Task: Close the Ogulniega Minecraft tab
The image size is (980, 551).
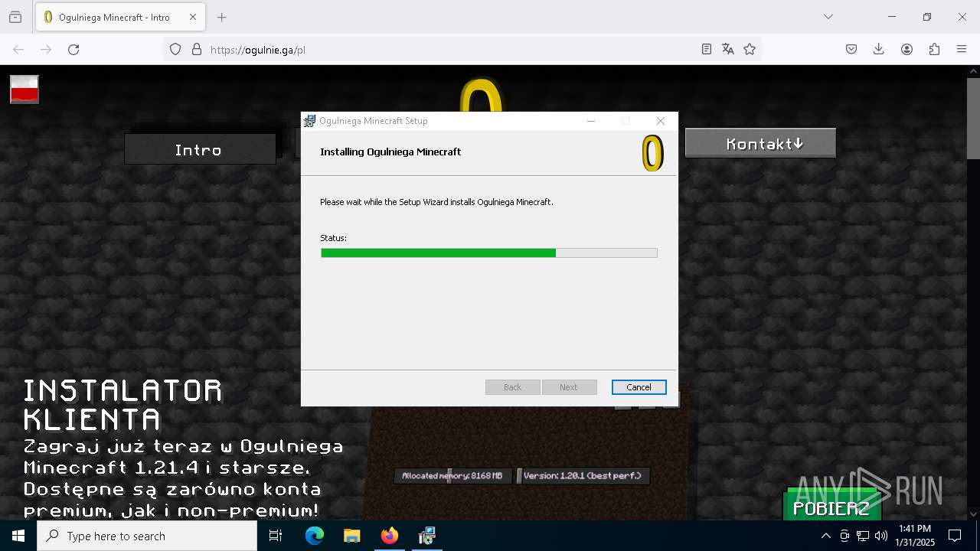Action: pos(193,17)
